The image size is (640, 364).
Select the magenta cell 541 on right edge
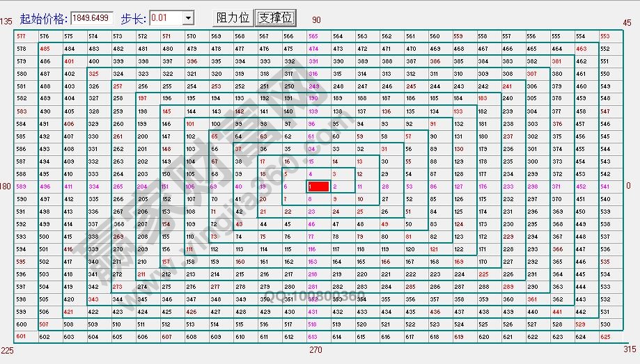(604, 187)
